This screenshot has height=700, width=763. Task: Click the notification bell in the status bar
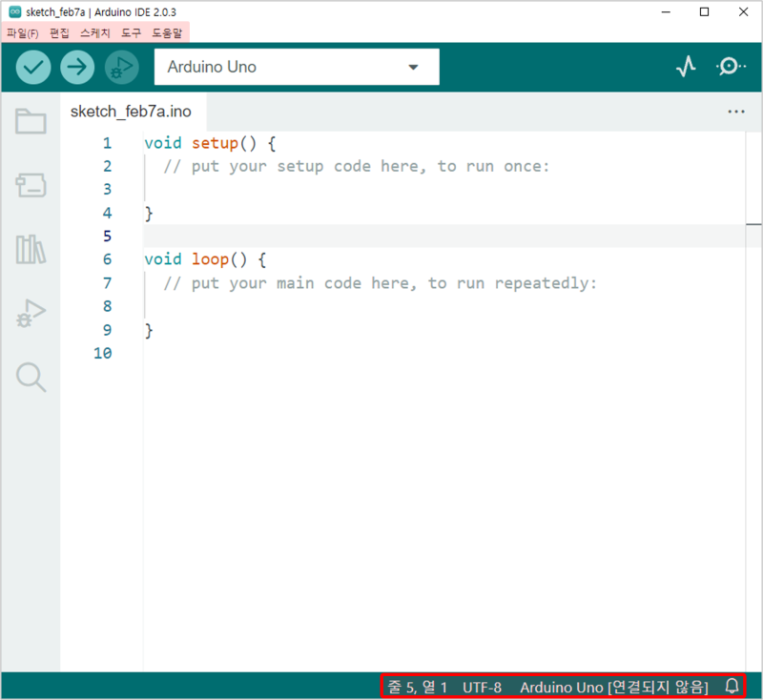click(731, 686)
